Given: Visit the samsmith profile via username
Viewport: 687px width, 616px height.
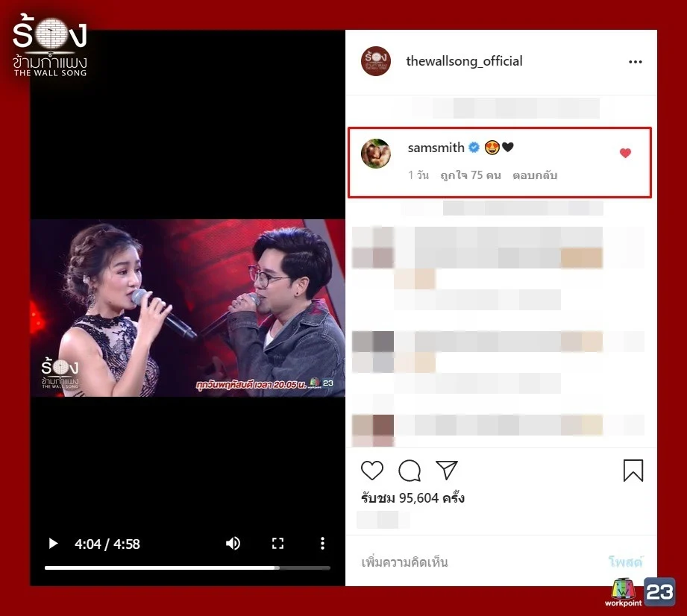Looking at the screenshot, I should [x=436, y=148].
